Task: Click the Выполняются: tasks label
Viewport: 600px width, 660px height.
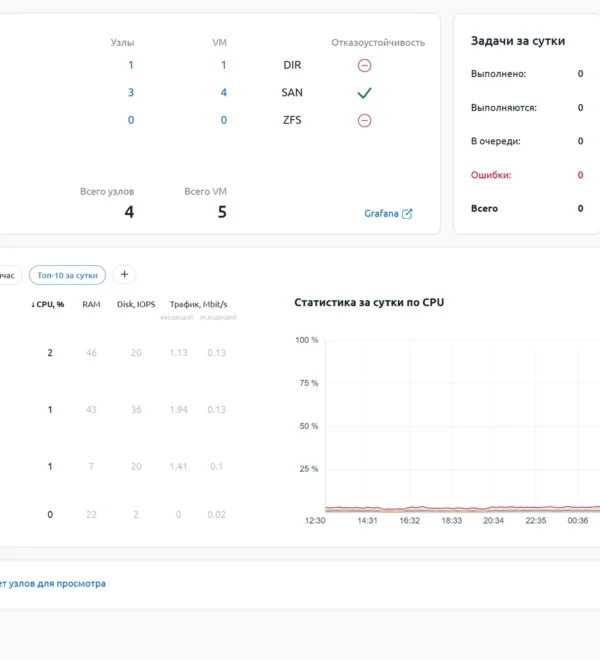Action: pyautogui.click(x=504, y=108)
